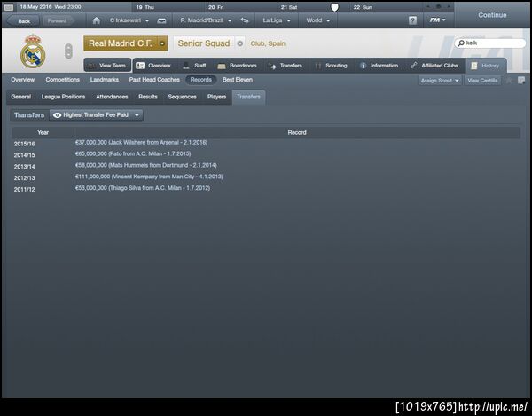Open Past Head Coaches tab
Screen dimensions: 532x416
pyautogui.click(x=154, y=80)
